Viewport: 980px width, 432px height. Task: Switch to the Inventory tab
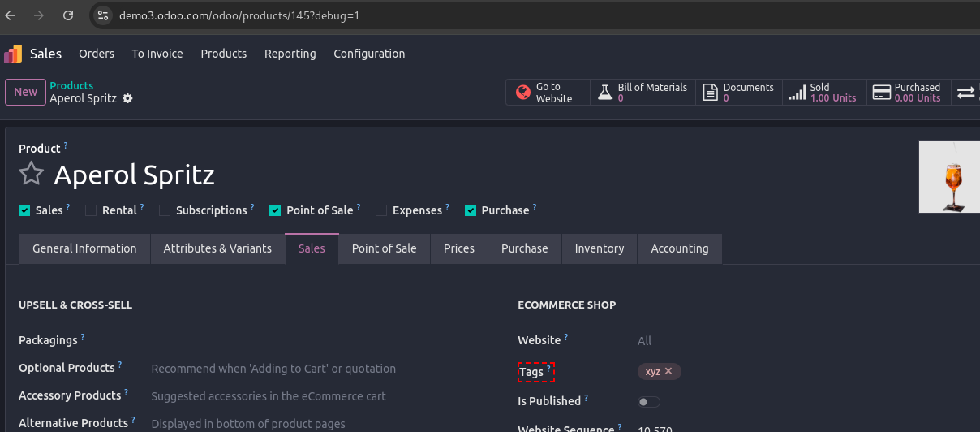tap(599, 248)
